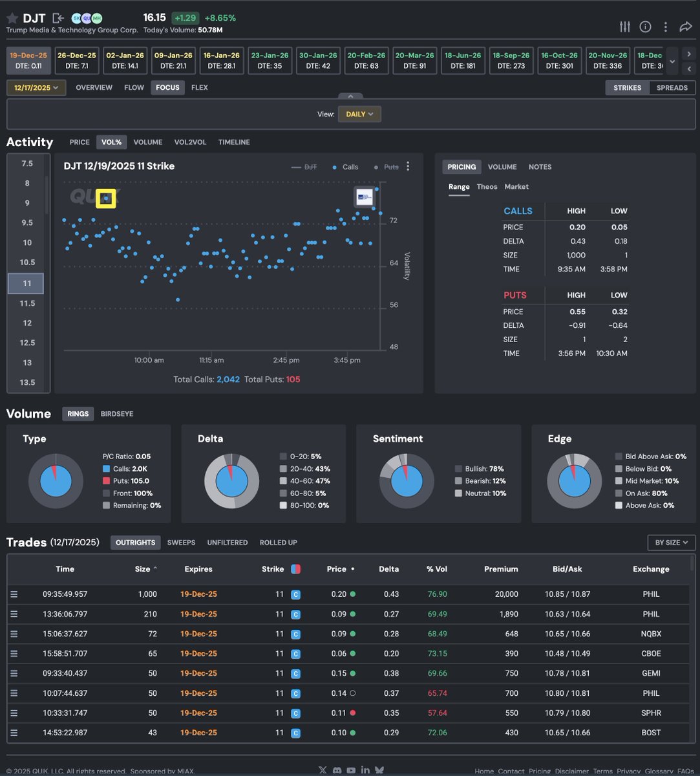The image size is (700, 776).
Task: Open the Discord footer icon
Action: [337, 770]
